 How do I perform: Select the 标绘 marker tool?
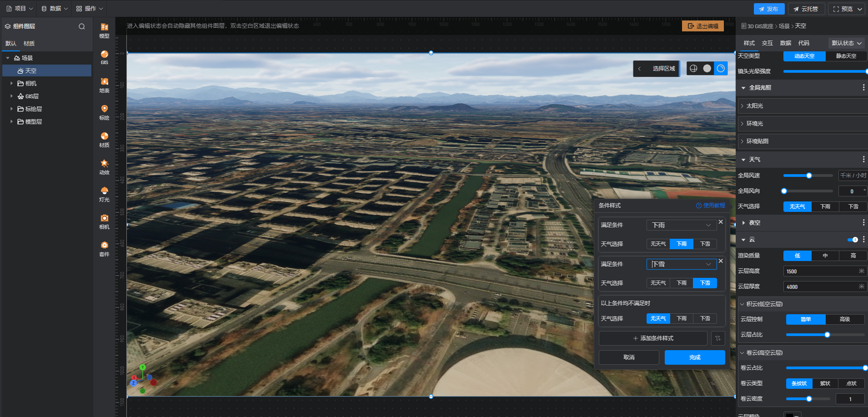point(104,112)
